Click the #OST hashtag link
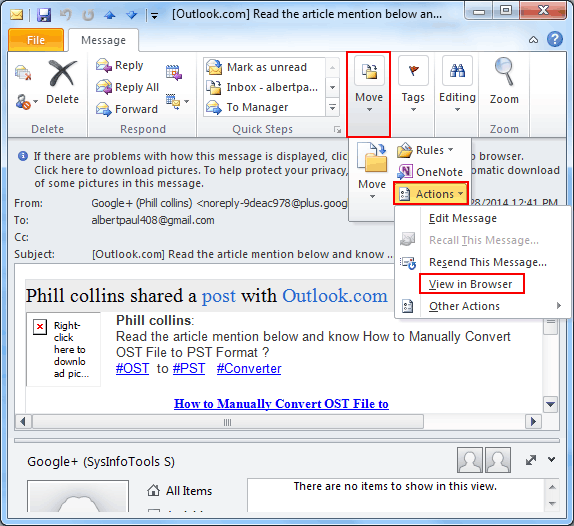The width and height of the screenshot is (574, 526). point(132,368)
